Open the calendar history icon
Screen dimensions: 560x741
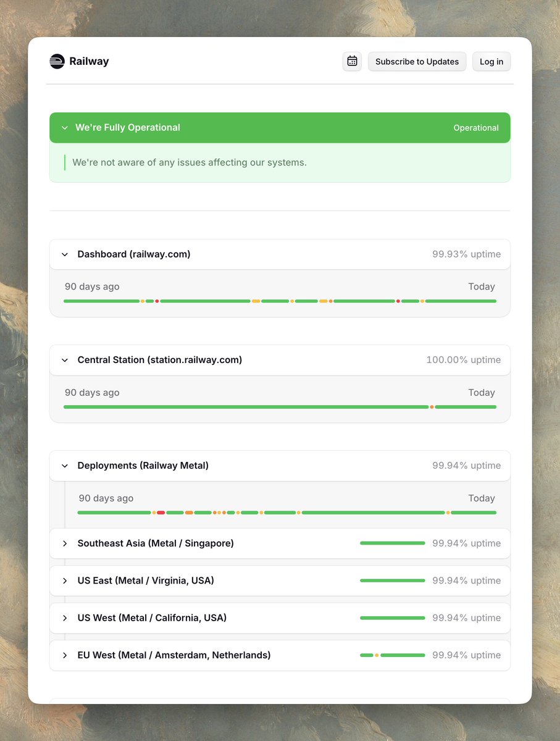[x=352, y=61]
